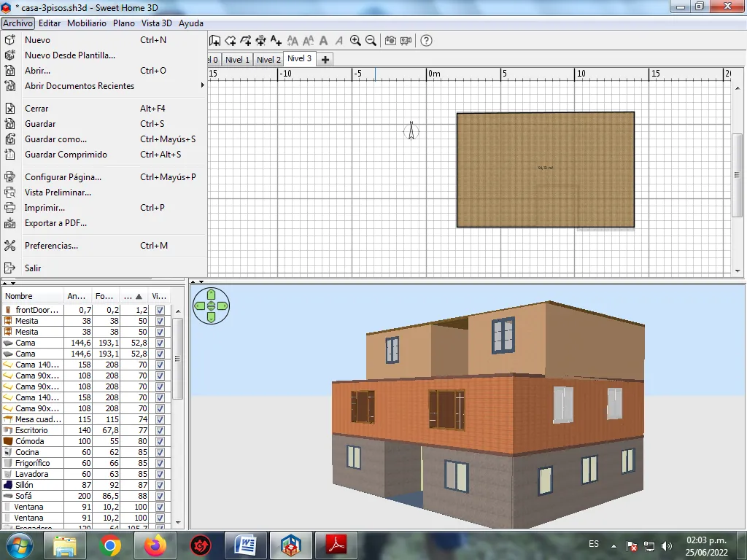Screen dimensions: 747x560
Task: Expand the Abrir Documentos Recientes submenu
Action: pyautogui.click(x=104, y=86)
